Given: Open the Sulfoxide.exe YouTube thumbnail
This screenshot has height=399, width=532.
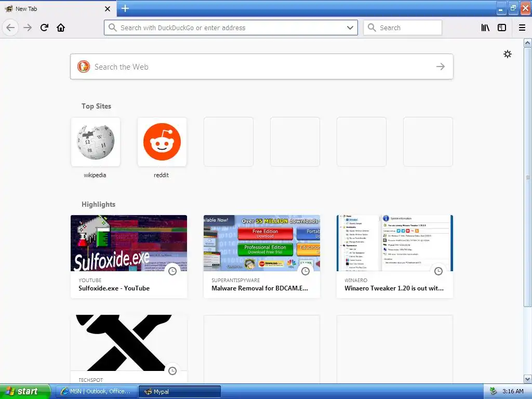Looking at the screenshot, I should pyautogui.click(x=129, y=243).
